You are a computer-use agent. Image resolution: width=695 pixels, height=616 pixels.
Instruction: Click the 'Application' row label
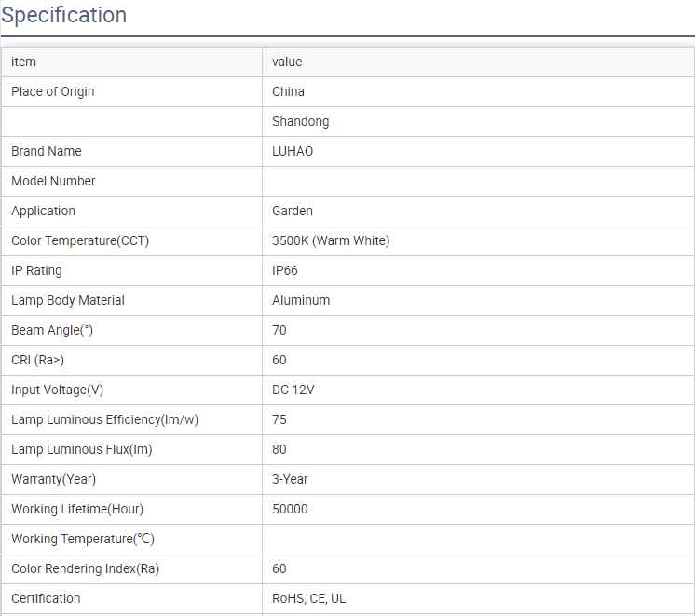(44, 212)
